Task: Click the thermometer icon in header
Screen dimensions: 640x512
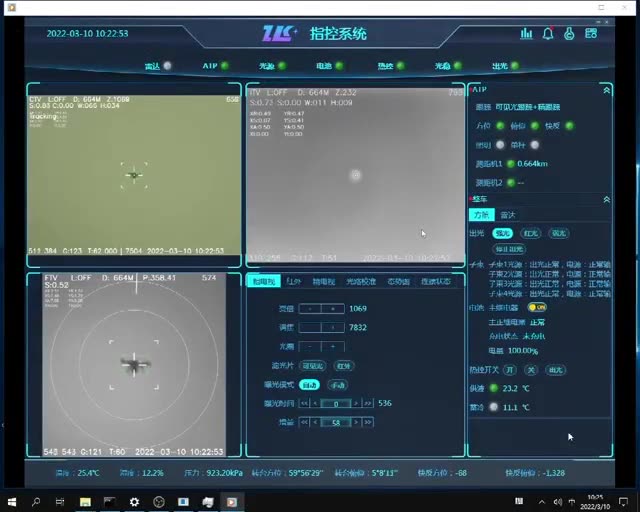Action: pyautogui.click(x=569, y=33)
